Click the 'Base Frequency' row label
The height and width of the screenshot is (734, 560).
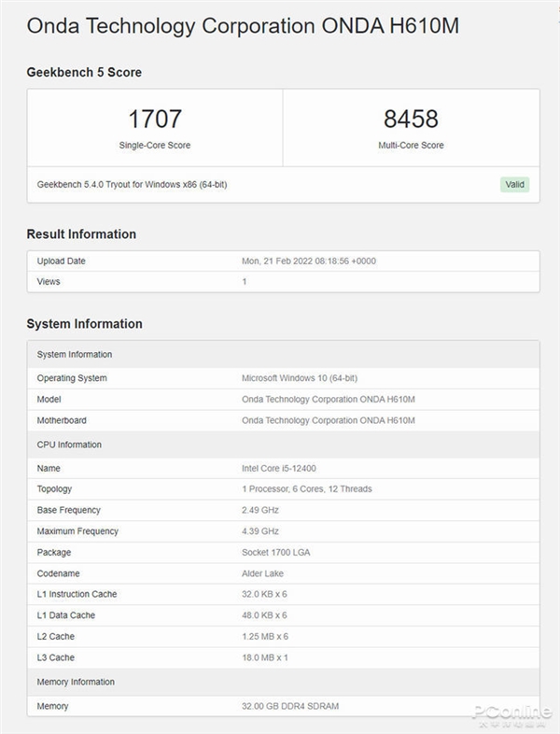point(69,510)
